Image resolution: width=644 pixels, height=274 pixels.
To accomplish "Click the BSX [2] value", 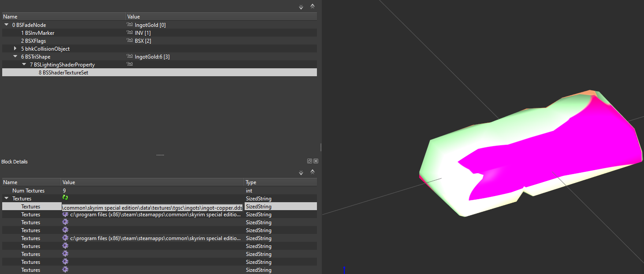I will coord(143,41).
